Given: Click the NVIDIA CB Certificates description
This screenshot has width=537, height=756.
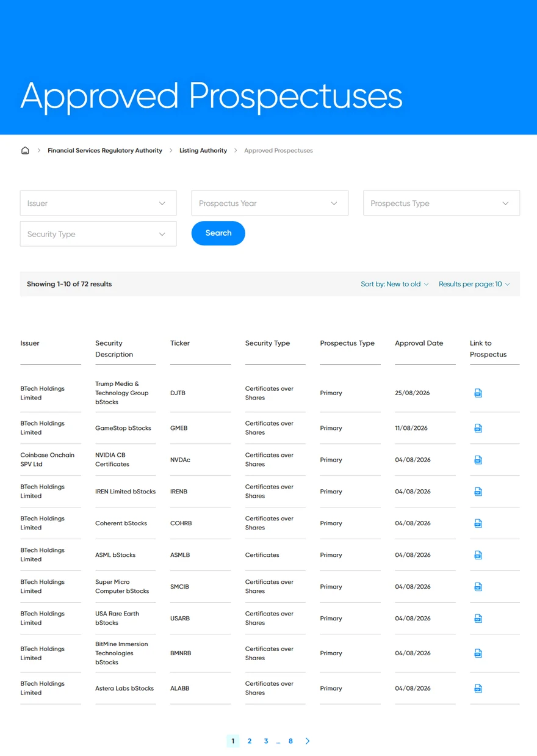Looking at the screenshot, I should (112, 460).
